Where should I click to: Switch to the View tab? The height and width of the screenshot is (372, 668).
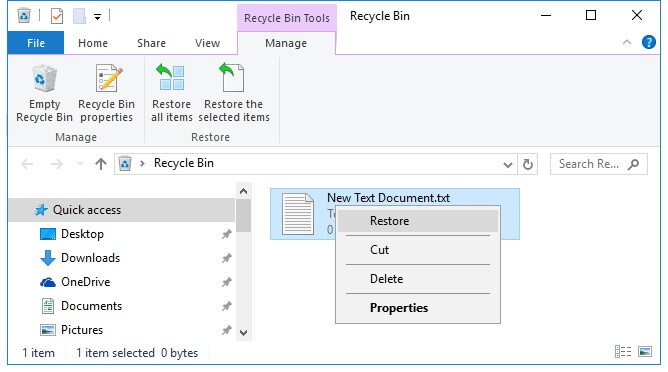207,43
